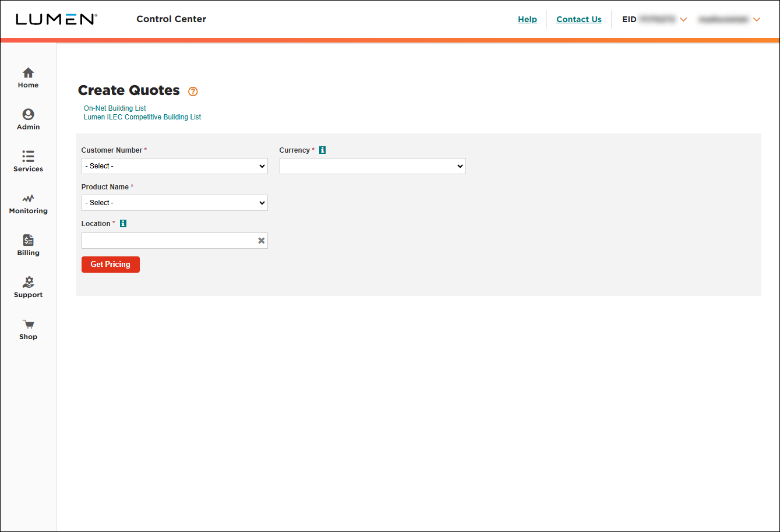Expand the user profile chevron
The height and width of the screenshot is (532, 780).
[x=757, y=20]
